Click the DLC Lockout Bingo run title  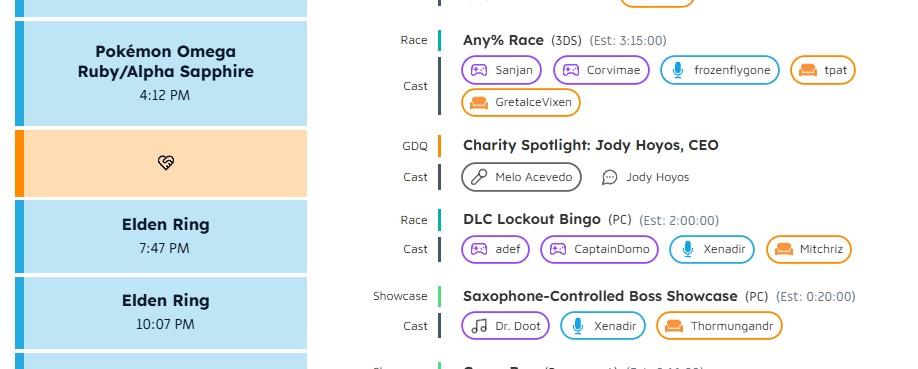(x=532, y=220)
